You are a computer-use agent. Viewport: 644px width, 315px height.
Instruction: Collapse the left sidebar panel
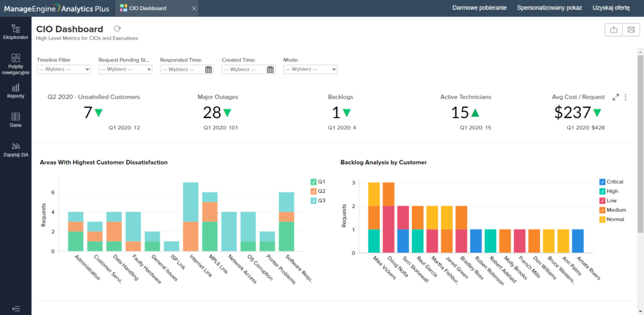[x=16, y=308]
